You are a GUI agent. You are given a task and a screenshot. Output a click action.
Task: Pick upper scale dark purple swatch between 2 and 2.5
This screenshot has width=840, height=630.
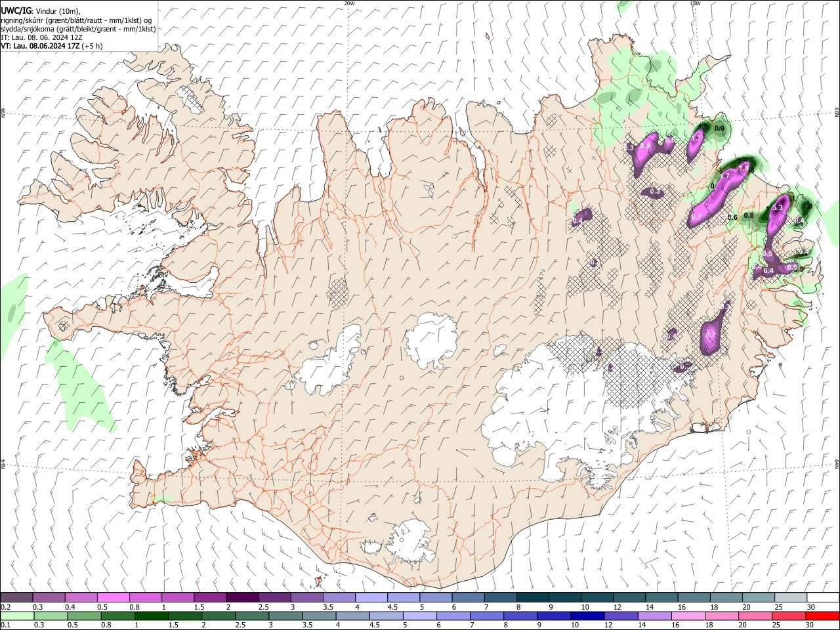[241, 597]
